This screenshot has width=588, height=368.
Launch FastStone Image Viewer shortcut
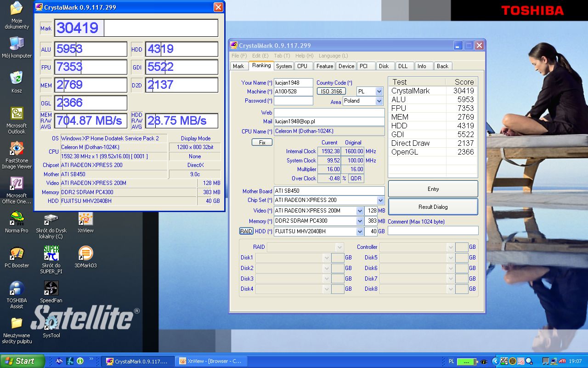point(17,155)
